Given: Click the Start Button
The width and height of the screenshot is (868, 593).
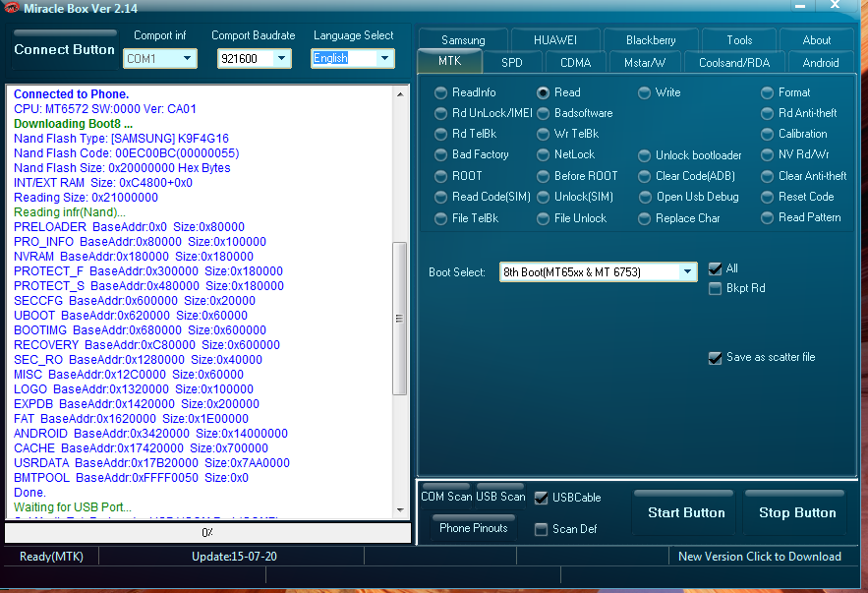Looking at the screenshot, I should point(686,512).
